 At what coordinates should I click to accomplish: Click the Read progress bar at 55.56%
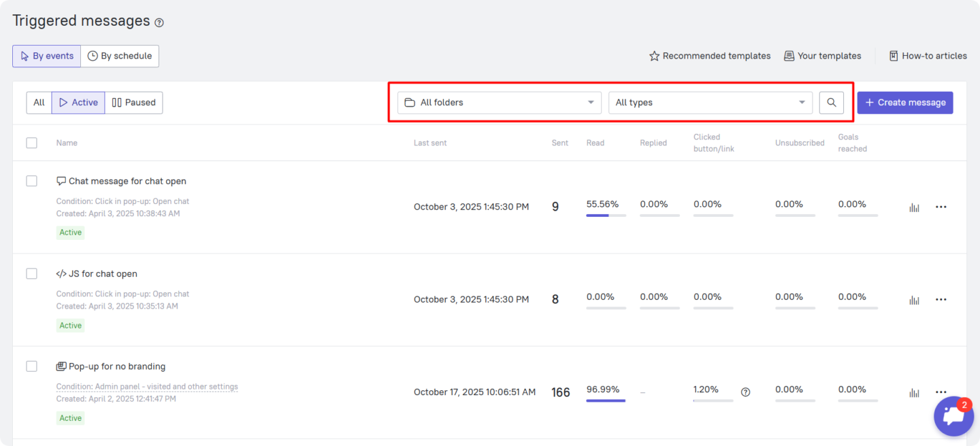(606, 215)
